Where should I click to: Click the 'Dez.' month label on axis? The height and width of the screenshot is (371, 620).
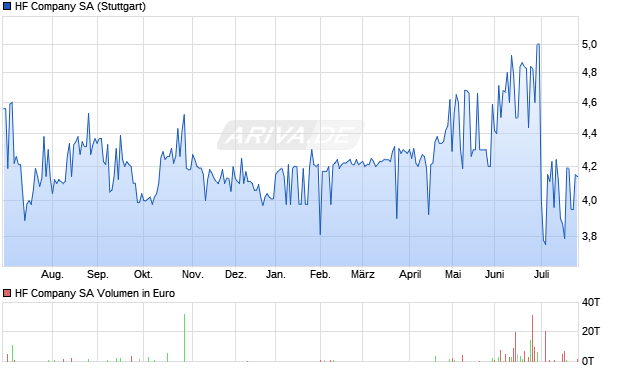point(236,274)
